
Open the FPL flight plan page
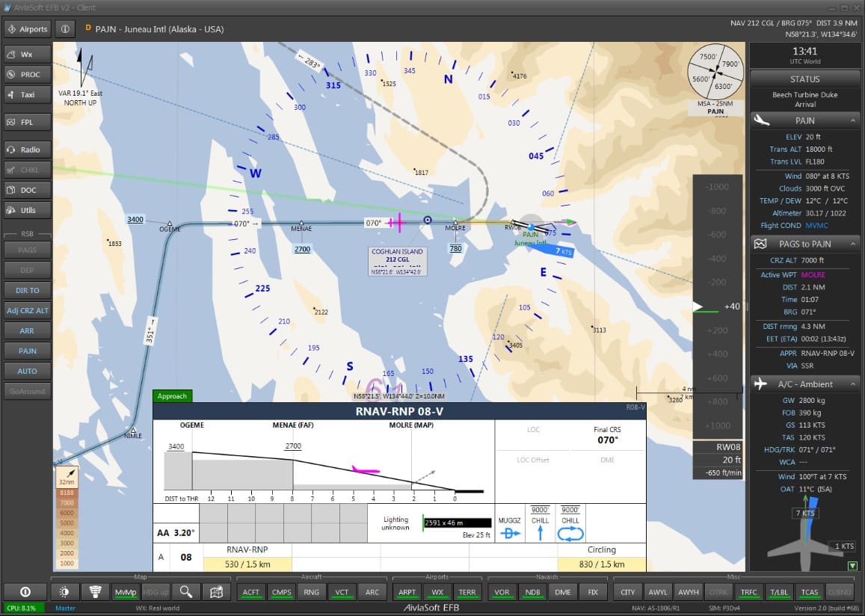(28, 122)
